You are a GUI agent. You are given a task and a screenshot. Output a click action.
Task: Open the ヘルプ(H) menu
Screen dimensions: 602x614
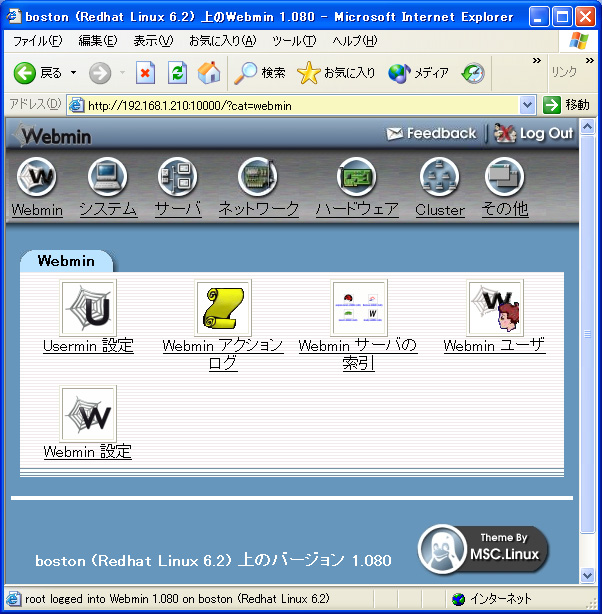pyautogui.click(x=355, y=41)
